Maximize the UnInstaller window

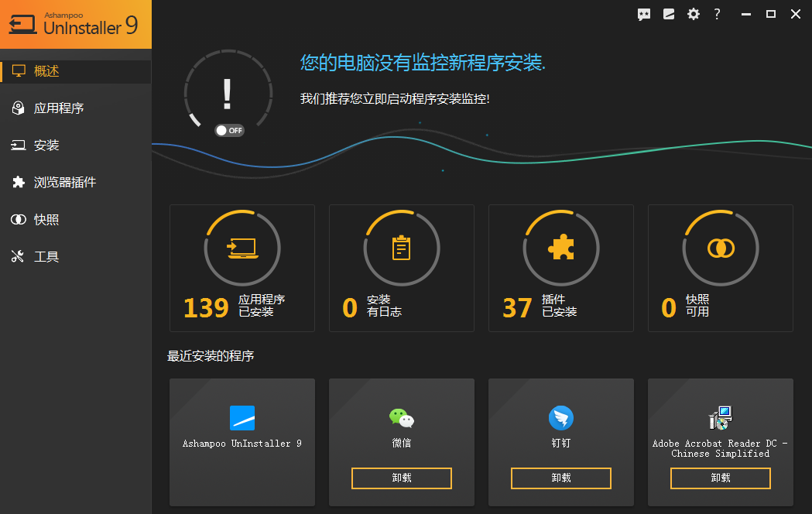pyautogui.click(x=771, y=14)
